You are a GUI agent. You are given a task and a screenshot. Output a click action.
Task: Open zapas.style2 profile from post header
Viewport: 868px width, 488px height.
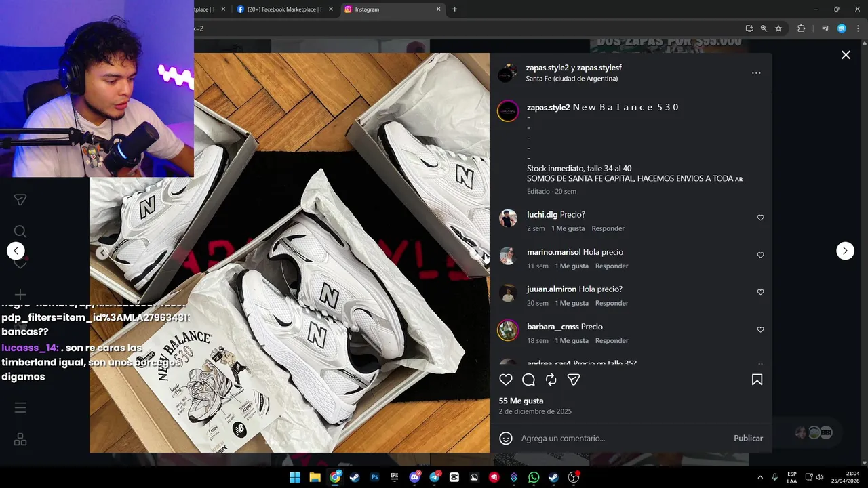pyautogui.click(x=547, y=68)
